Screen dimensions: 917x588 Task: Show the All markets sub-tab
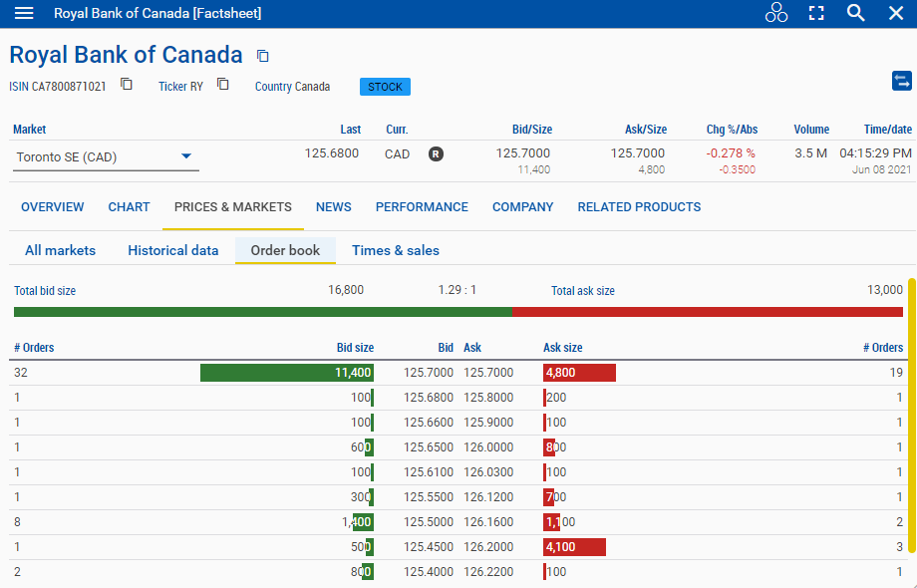coord(60,251)
